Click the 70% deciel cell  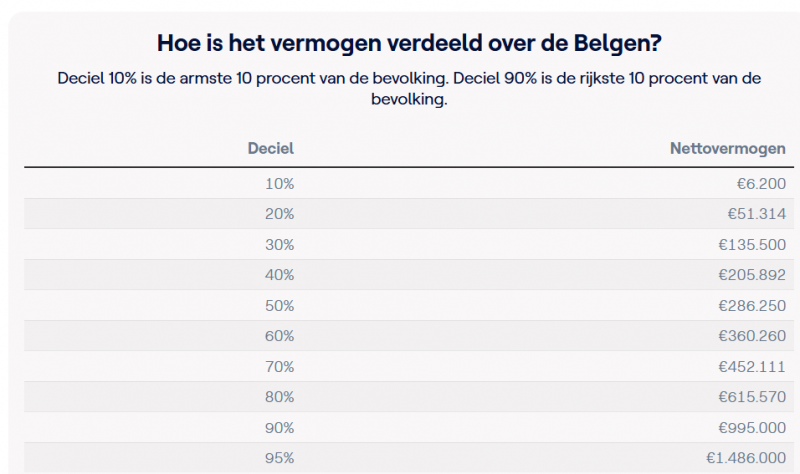pyautogui.click(x=279, y=366)
